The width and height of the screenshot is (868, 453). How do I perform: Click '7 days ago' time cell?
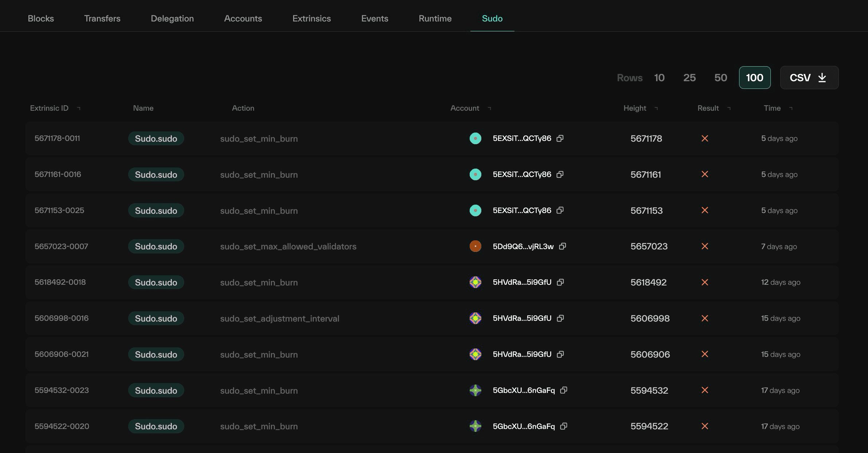779,247
